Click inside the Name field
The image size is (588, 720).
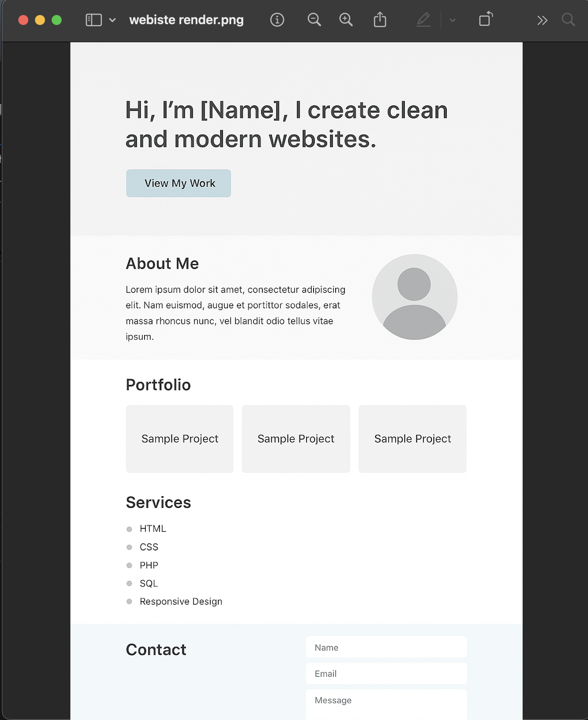coord(386,647)
